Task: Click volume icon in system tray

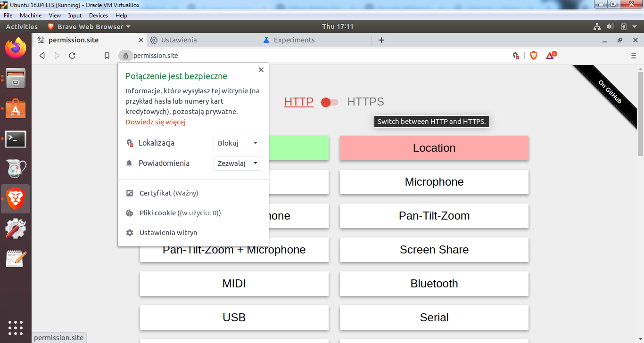Action: click(610, 27)
